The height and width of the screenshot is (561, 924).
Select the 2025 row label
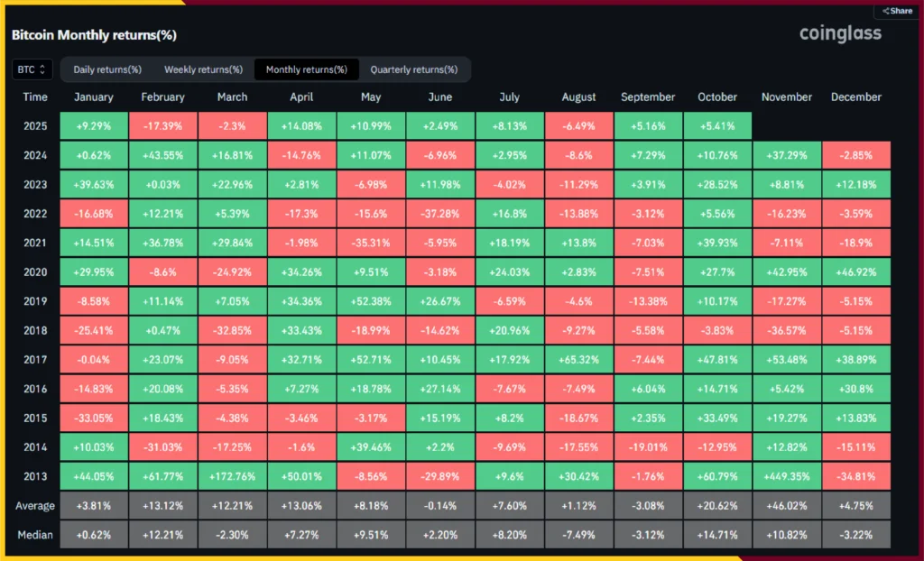coord(35,126)
